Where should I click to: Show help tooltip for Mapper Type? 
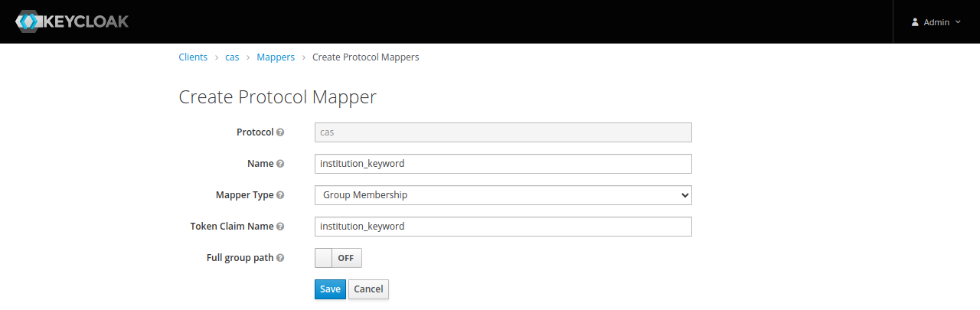(280, 195)
